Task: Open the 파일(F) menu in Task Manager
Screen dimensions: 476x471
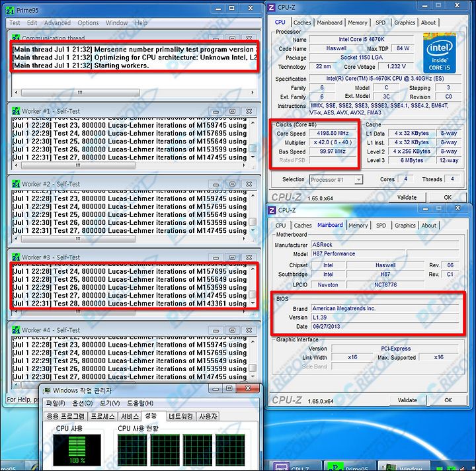Action: 56,404
